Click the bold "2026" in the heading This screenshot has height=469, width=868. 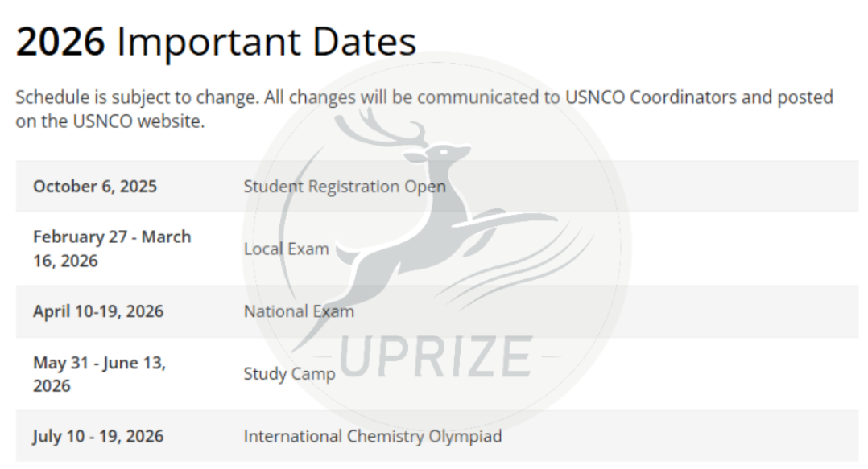(x=60, y=42)
